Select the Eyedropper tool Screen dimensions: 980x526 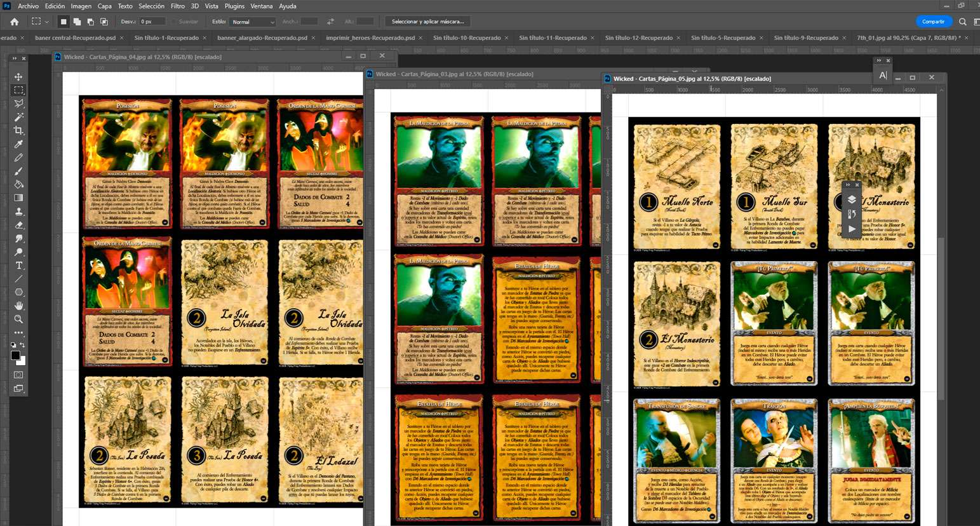pos(18,144)
